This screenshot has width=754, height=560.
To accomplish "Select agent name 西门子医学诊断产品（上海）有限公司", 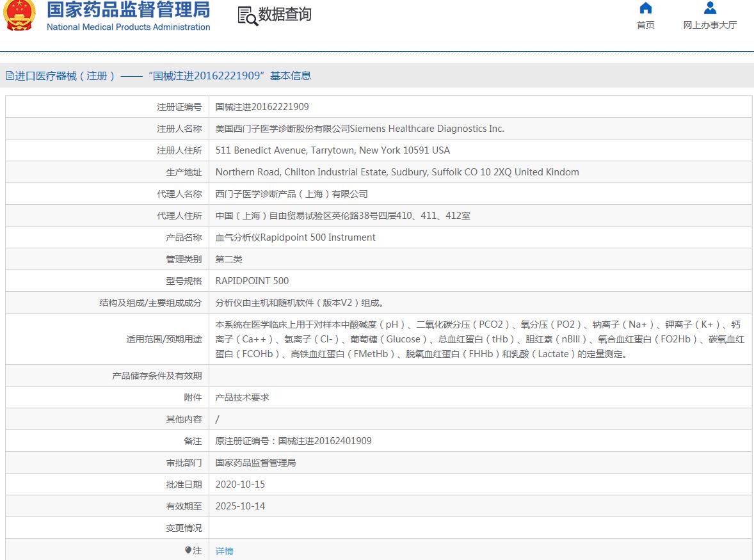I will [x=291, y=194].
